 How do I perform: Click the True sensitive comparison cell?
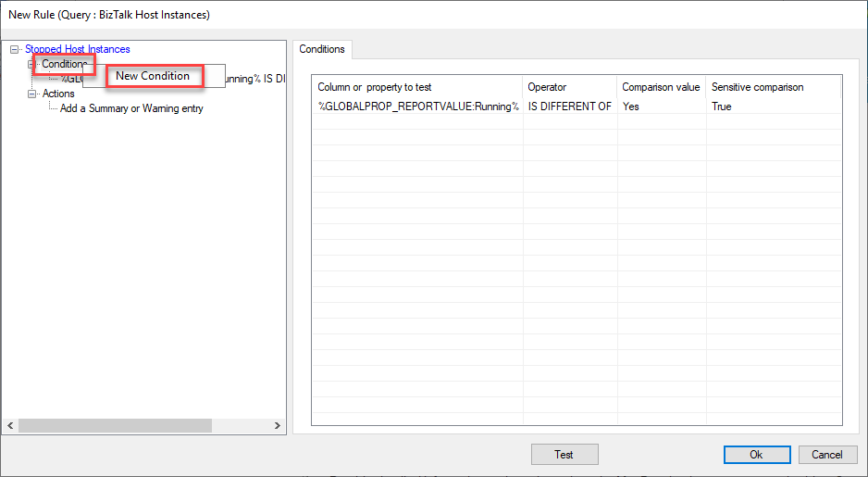point(722,107)
